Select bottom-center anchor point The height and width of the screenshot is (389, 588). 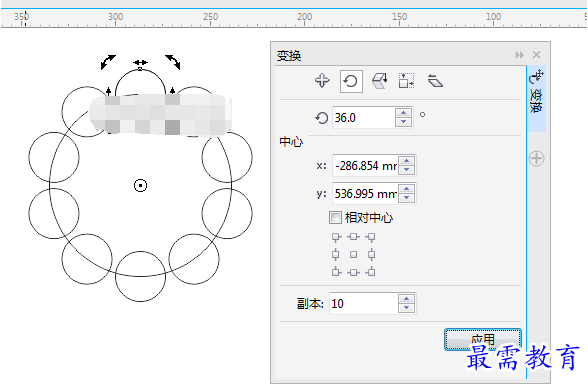point(354,272)
